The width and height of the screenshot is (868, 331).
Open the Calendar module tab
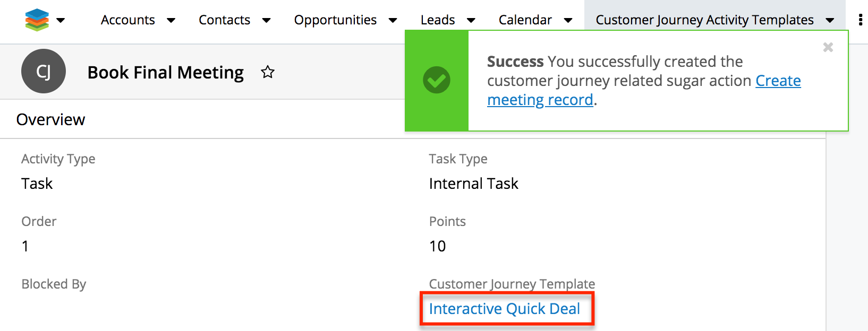click(x=525, y=20)
